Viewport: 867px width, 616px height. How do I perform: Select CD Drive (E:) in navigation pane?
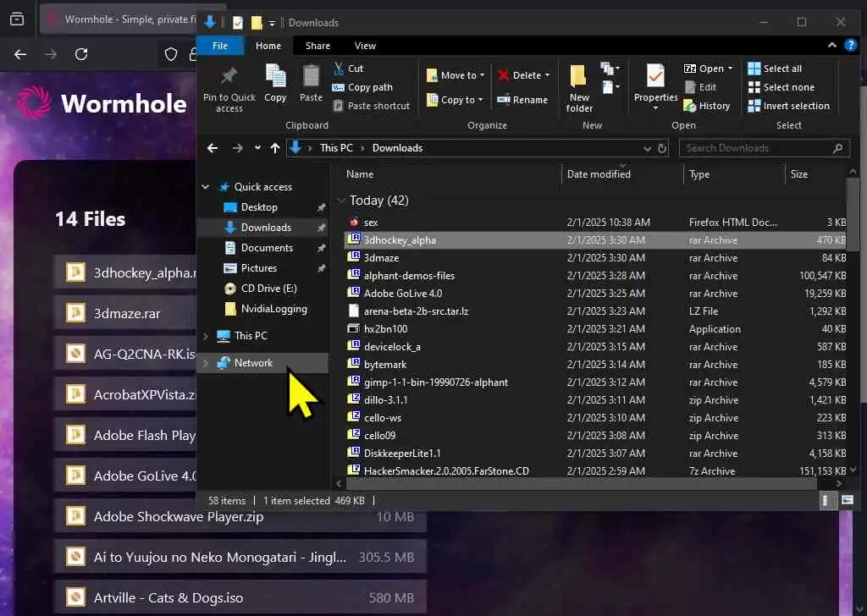268,289
